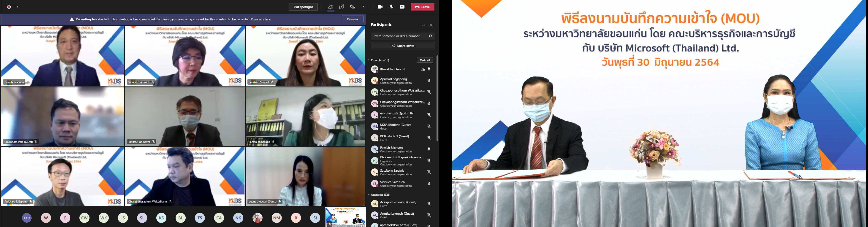Click the NK participant avatar in bottom strip
The height and width of the screenshot is (227, 868).
pos(238,218)
